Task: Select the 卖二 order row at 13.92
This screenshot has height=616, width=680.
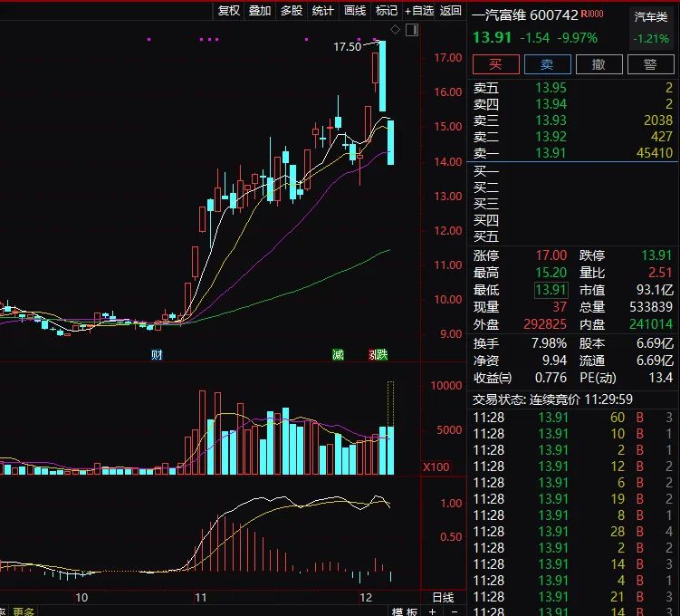Action: (573, 137)
